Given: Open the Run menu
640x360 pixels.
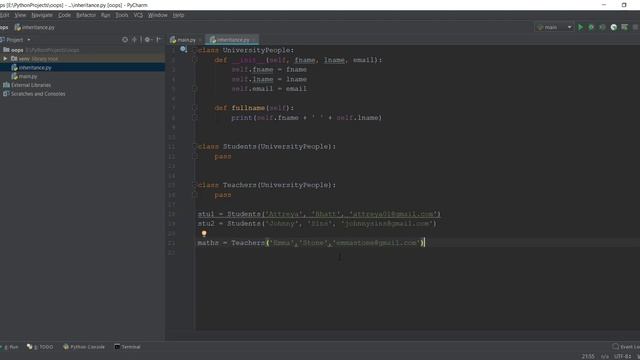Looking at the screenshot, I should tap(106, 15).
